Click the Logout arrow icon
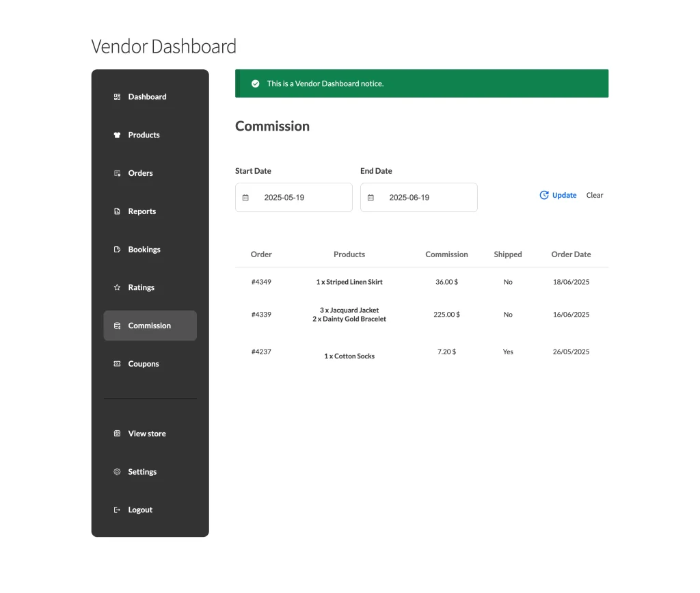Viewport: 700px width, 593px height. click(117, 510)
